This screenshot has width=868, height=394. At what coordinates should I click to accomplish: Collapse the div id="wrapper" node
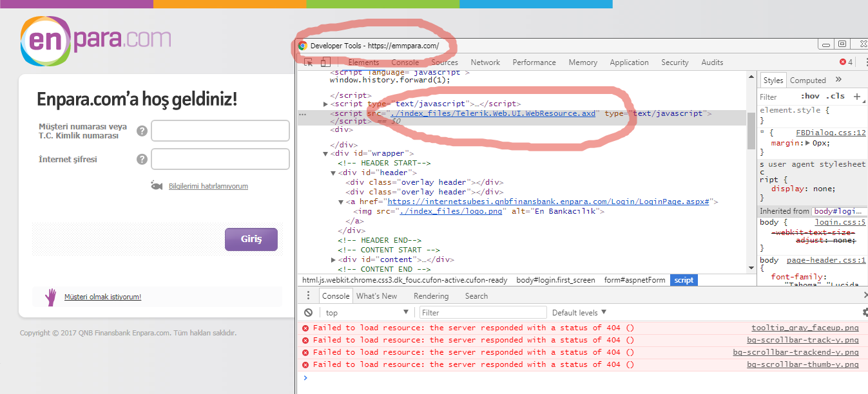pos(326,154)
